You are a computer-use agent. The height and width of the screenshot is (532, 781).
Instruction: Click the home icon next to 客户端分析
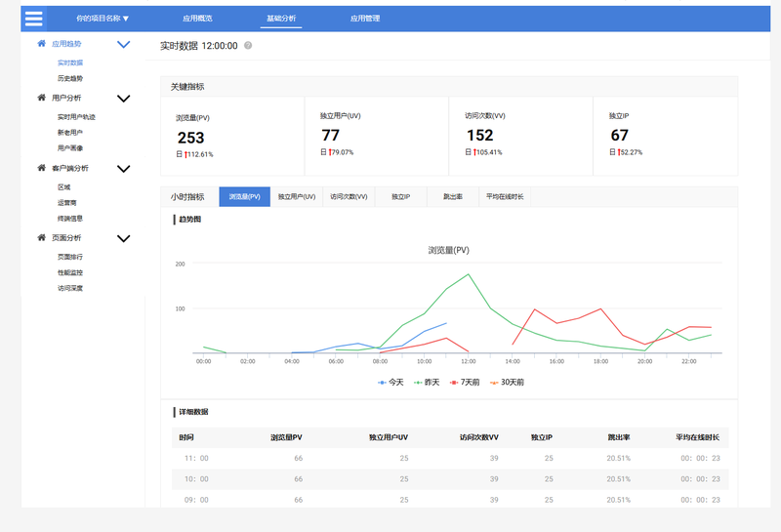pos(41,167)
